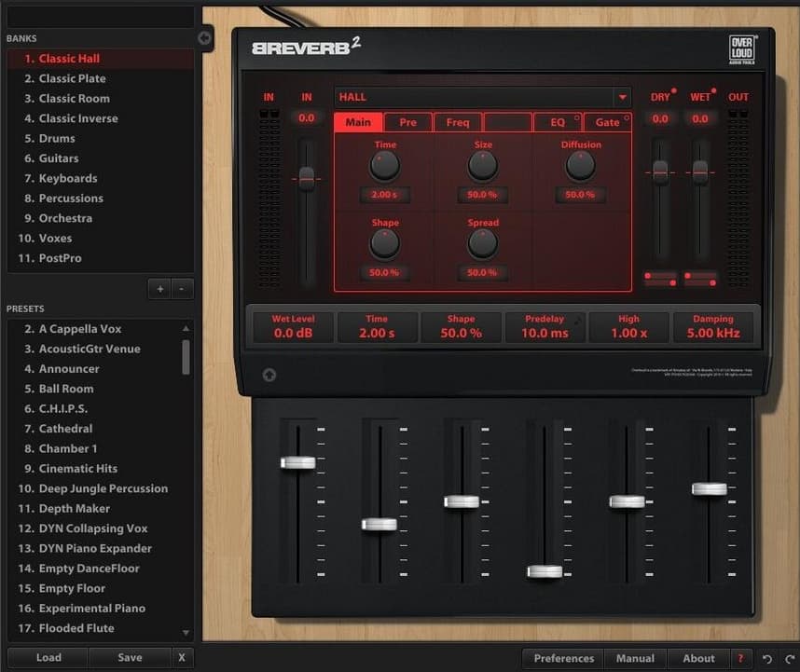The height and width of the screenshot is (672, 800).
Task: Open the Freq tab
Action: pyautogui.click(x=458, y=122)
